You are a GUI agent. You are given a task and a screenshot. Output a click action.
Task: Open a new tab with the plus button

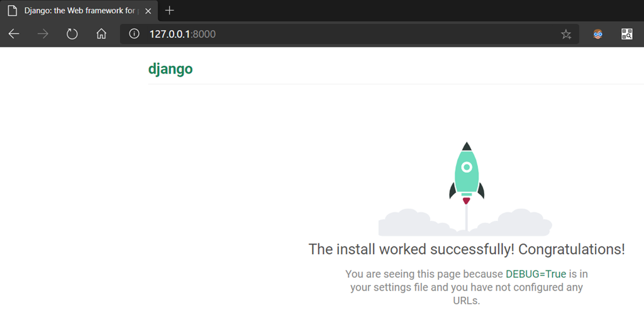coord(169,11)
